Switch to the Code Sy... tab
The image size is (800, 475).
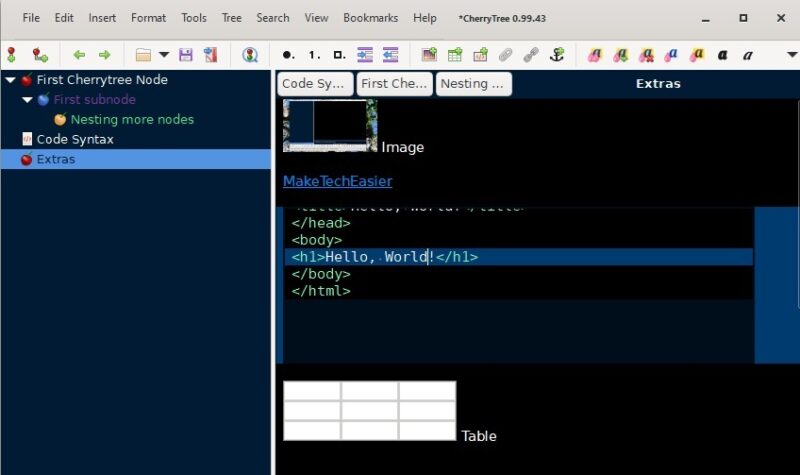tap(315, 84)
